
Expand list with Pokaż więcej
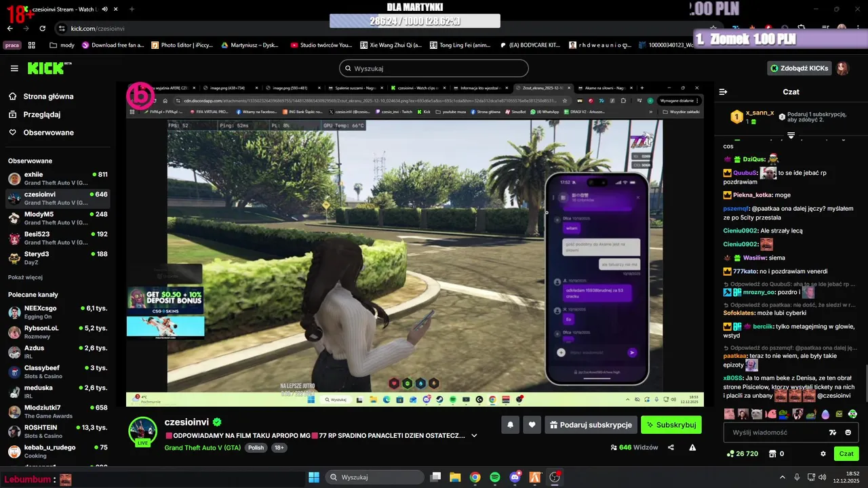(25, 277)
